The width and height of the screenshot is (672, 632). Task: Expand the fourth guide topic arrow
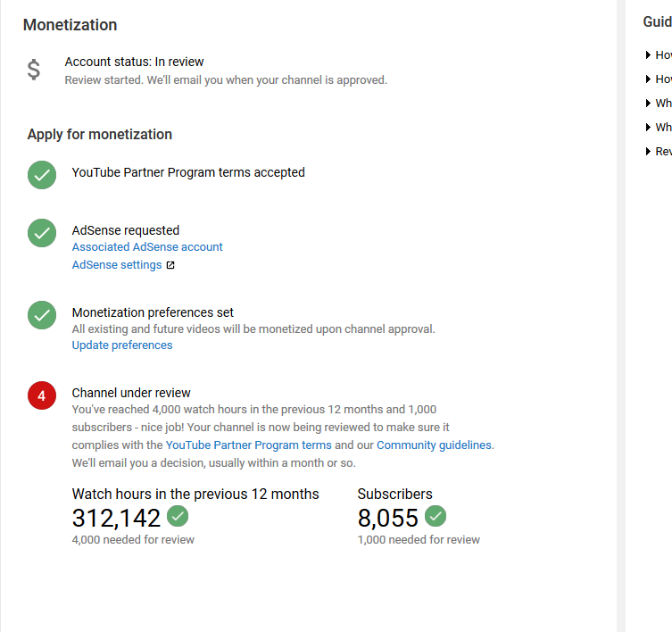(x=648, y=127)
